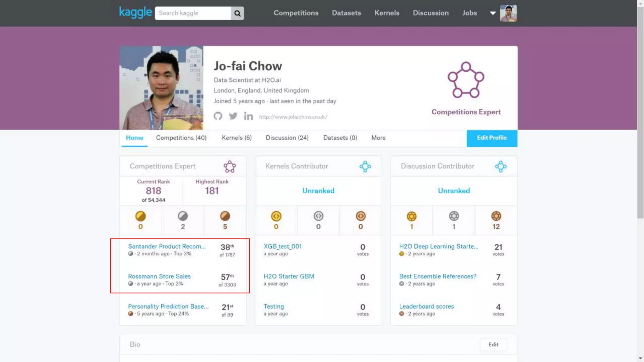Click the Competitions Expert tier badge in header

(x=466, y=80)
